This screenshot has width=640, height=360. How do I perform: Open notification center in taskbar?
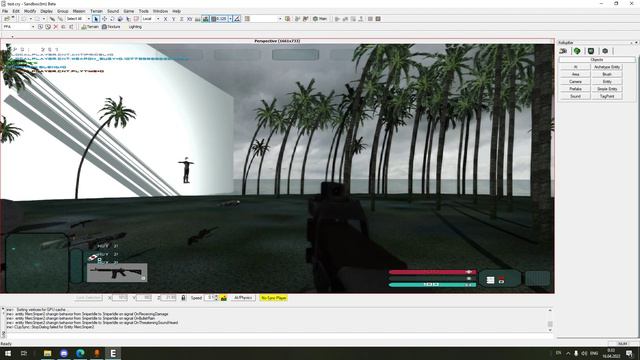point(630,353)
